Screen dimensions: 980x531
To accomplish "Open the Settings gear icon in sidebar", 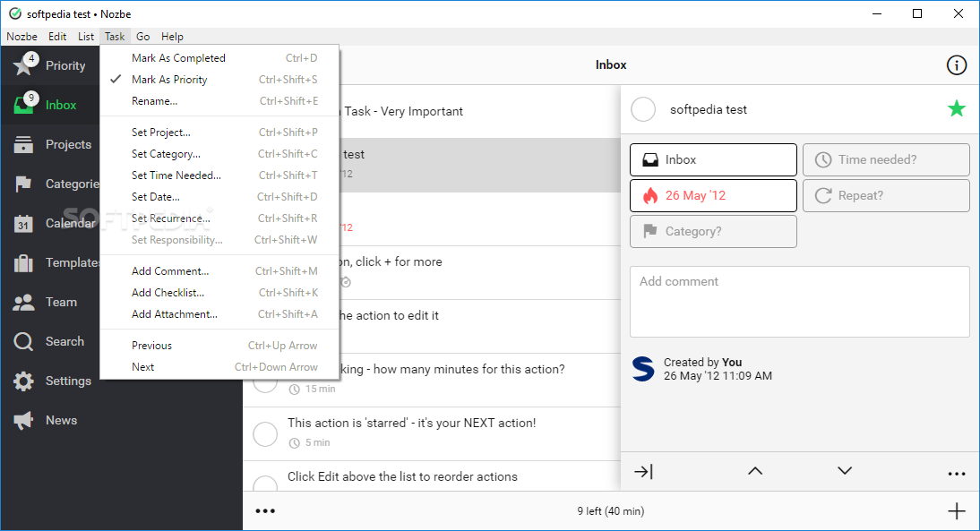I will point(24,381).
